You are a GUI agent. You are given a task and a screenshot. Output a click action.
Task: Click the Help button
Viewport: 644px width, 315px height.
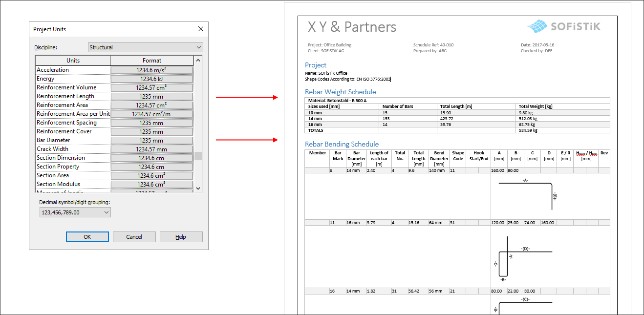pyautogui.click(x=181, y=237)
